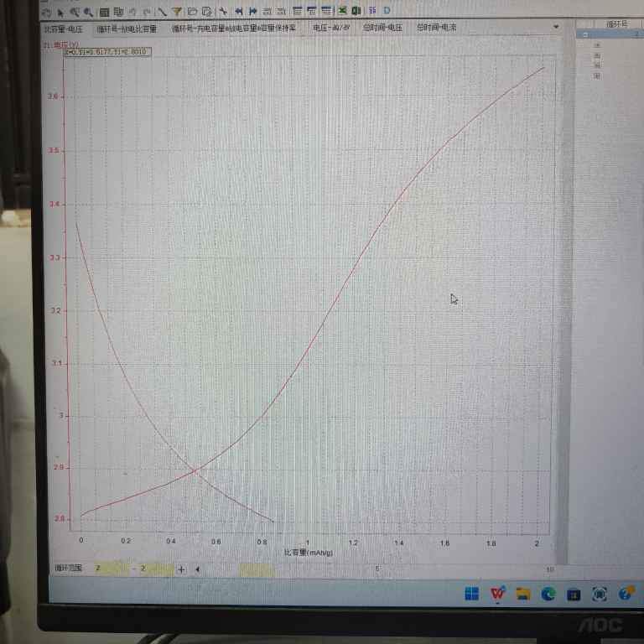This screenshot has width=644, height=644.
Task: Launch Microsoft Edge from taskbar
Action: click(548, 594)
